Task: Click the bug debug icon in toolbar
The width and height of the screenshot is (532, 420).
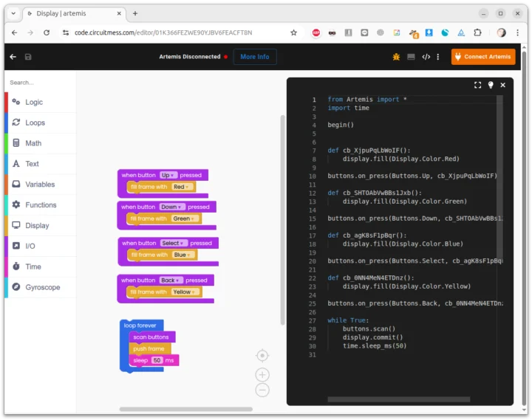Action: click(396, 57)
